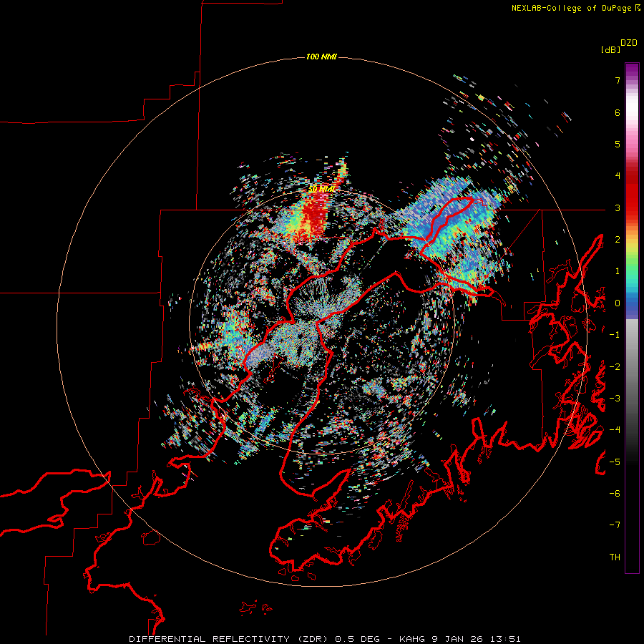Screen dimensions: 644x644
Task: Click legend value -2
Action: point(615,367)
